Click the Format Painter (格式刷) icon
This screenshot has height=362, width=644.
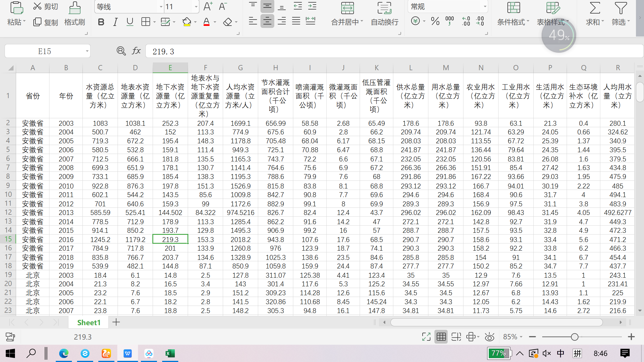tap(74, 8)
